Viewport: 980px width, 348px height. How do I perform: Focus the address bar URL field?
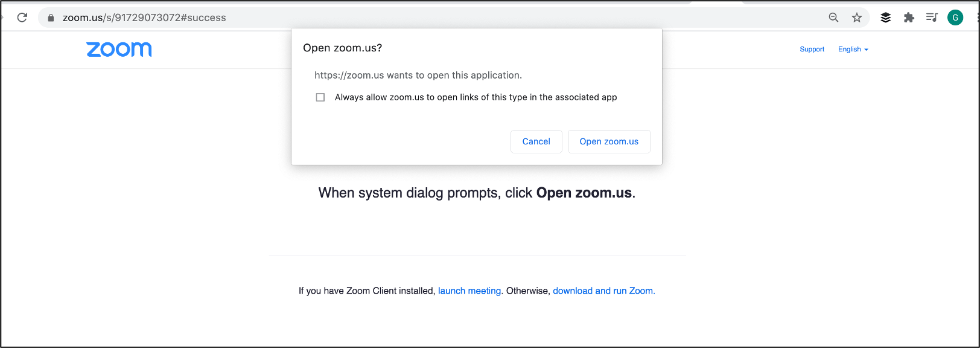pos(362,18)
